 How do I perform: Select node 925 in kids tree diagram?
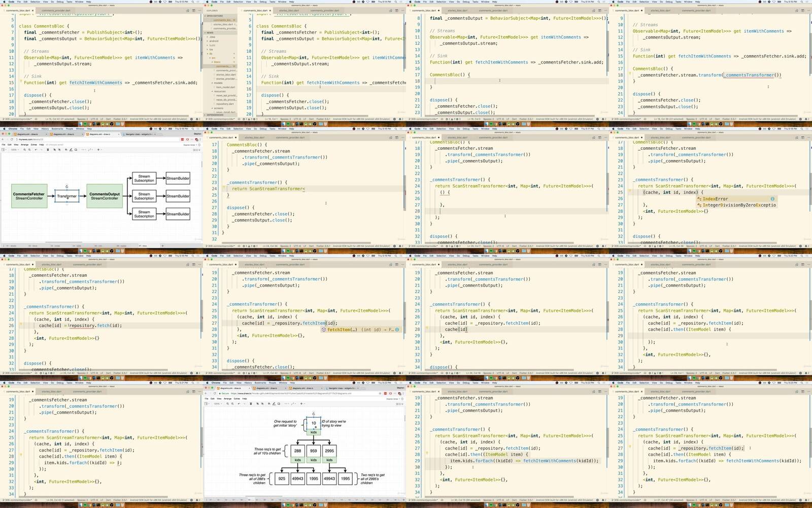click(x=282, y=479)
